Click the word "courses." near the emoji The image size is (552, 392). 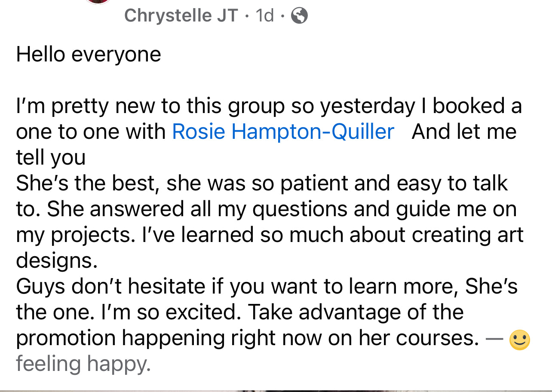437,339
